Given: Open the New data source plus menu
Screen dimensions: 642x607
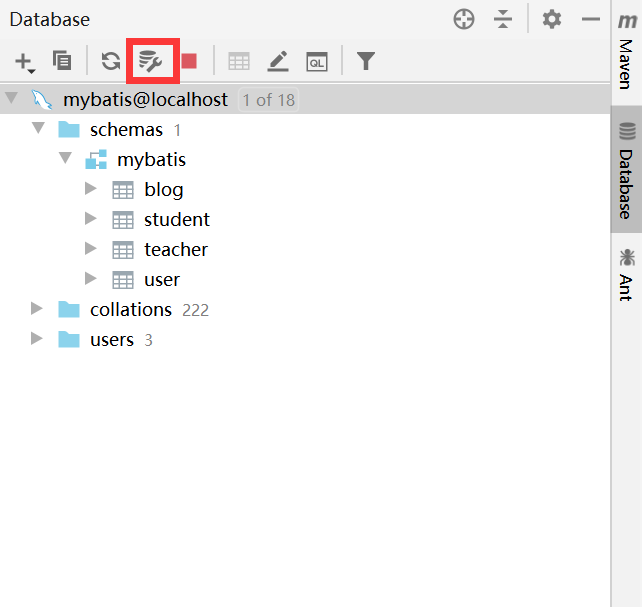Looking at the screenshot, I should [x=25, y=62].
